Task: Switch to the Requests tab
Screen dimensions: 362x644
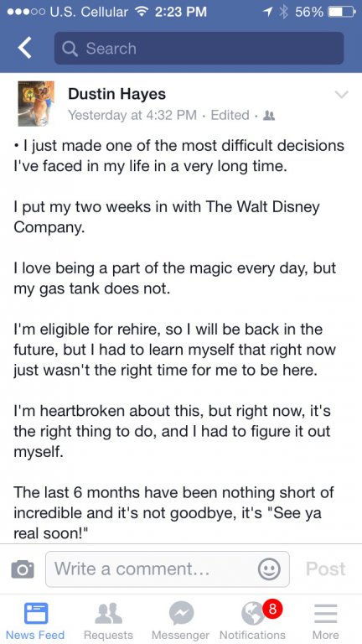Action: tap(108, 621)
